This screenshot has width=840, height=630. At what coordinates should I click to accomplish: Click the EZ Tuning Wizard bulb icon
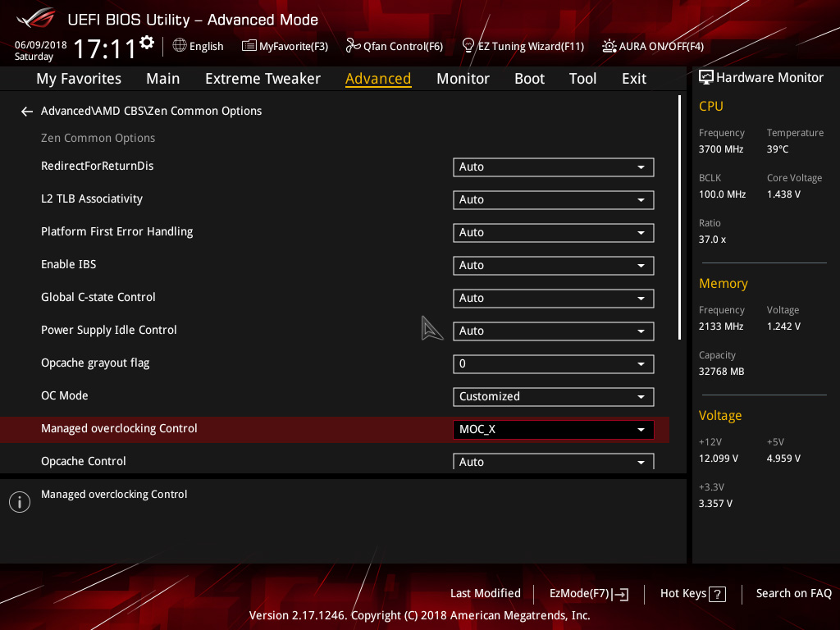pyautogui.click(x=468, y=46)
